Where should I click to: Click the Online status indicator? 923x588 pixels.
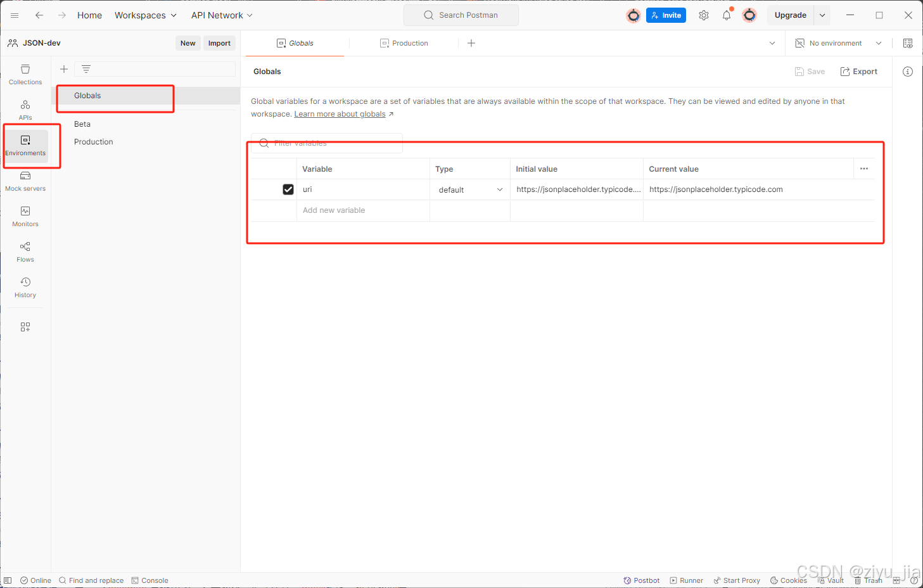35,580
